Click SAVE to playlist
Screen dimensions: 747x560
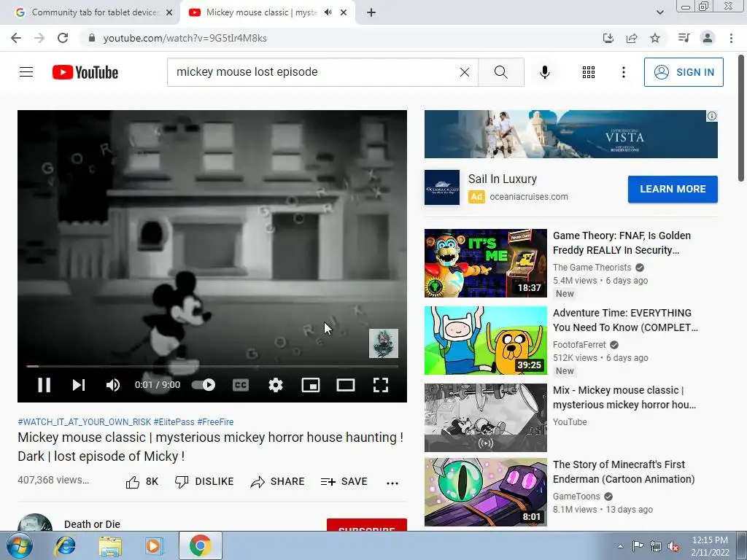point(344,482)
